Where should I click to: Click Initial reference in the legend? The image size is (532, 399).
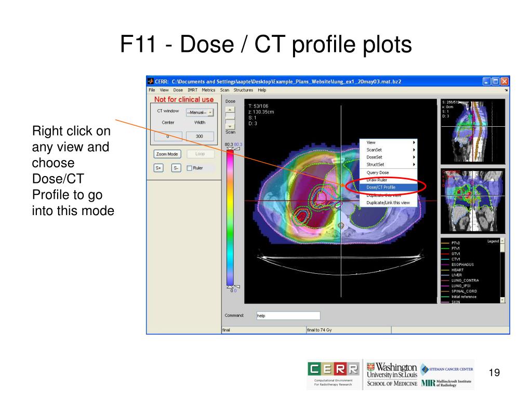point(464,297)
